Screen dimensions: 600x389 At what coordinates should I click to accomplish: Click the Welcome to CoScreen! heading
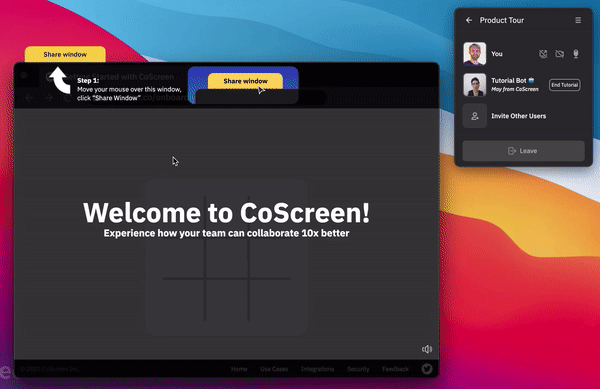[x=227, y=213]
